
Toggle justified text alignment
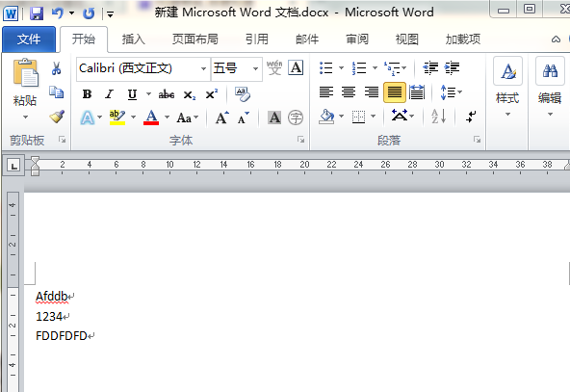(395, 92)
